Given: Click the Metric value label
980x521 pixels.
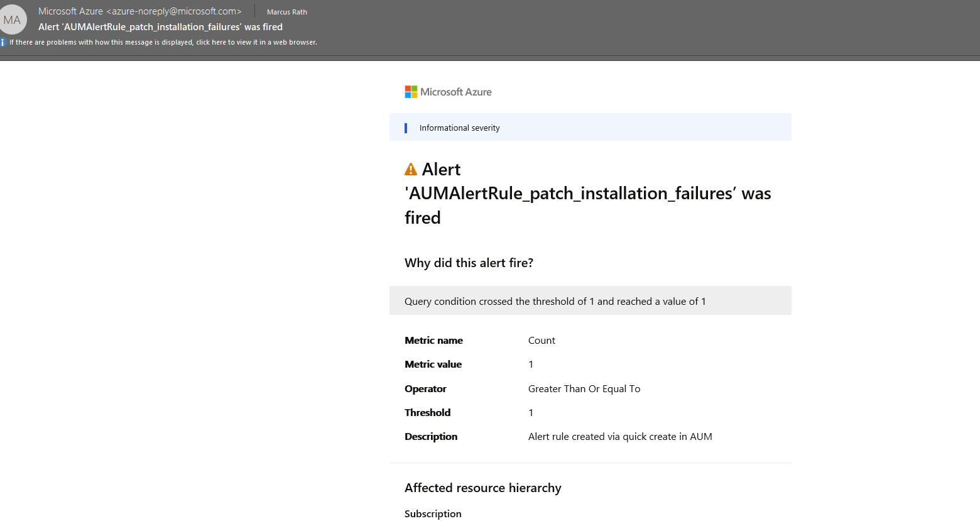Looking at the screenshot, I should point(433,365).
